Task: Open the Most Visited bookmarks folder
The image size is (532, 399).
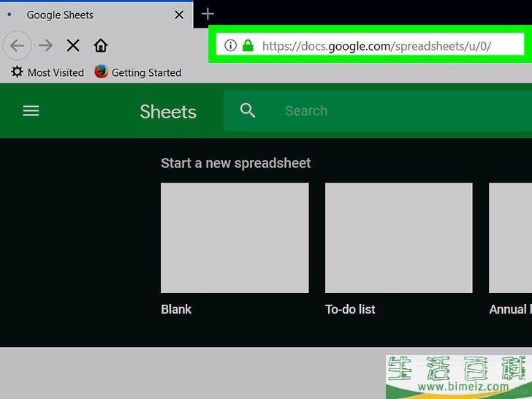Action: coord(47,72)
